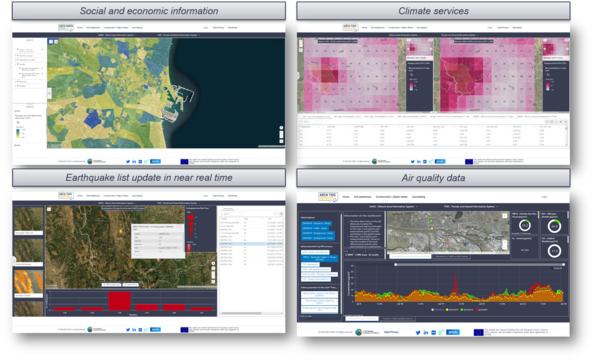Click the Login link in Air quality panel
Viewport: 595px width, 362px height.
pos(544,197)
